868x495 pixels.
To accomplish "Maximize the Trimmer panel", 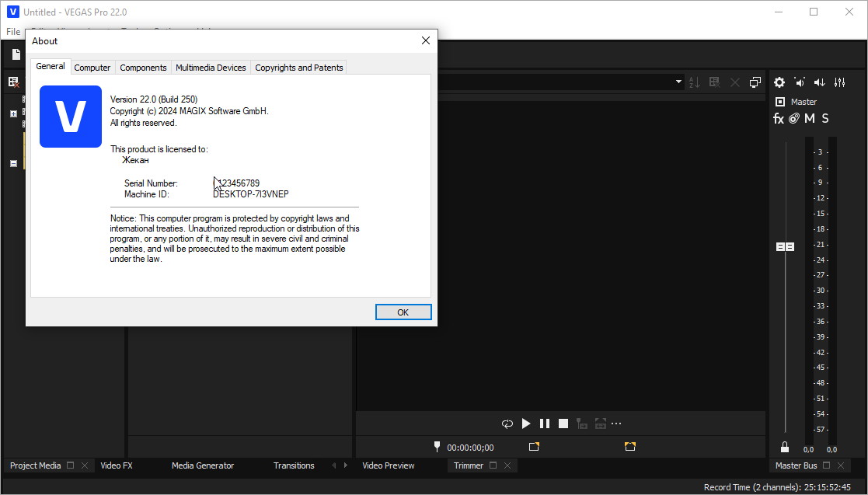I will coord(493,465).
